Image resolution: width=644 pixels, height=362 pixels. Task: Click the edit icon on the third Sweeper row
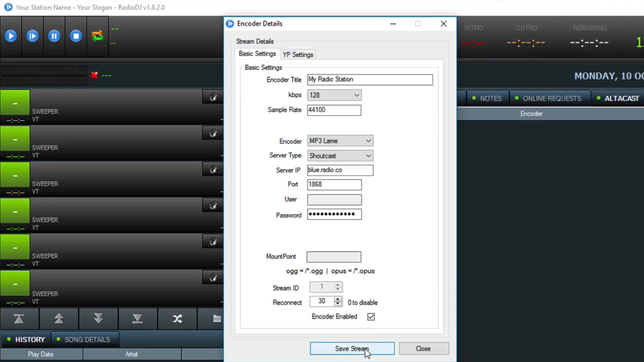coord(213,169)
